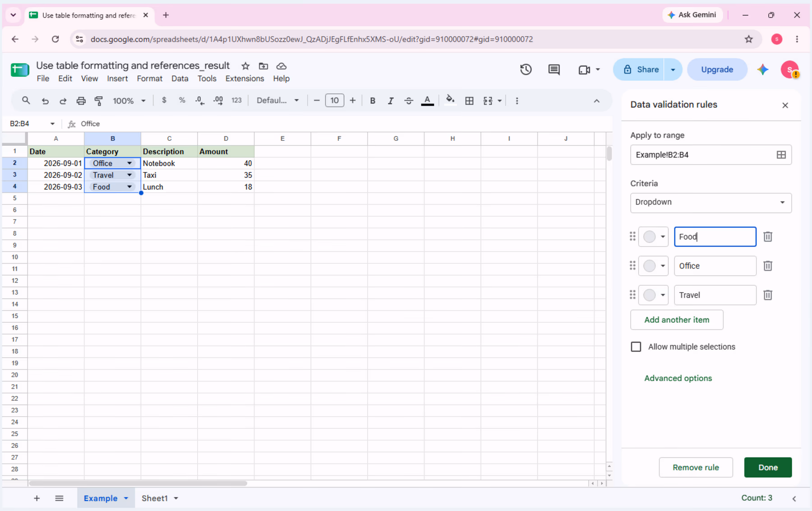Click the Office item text field
The width and height of the screenshot is (812, 511).
click(715, 266)
